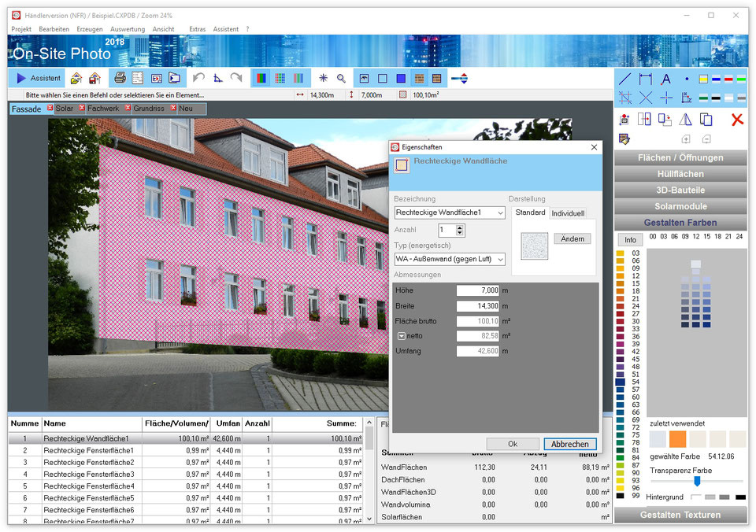Select the text annotation tool

[x=665, y=79]
